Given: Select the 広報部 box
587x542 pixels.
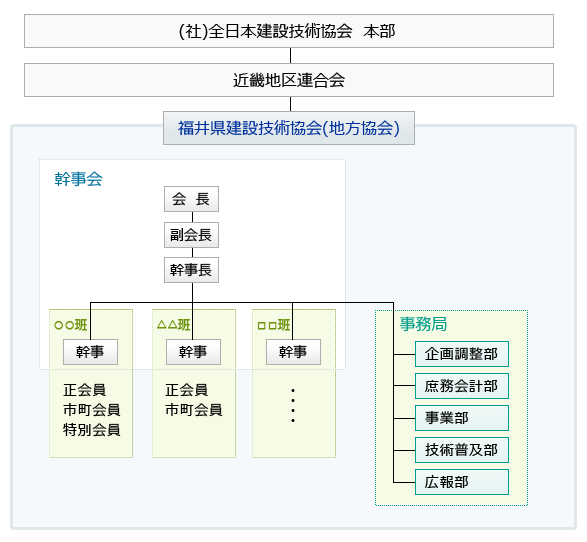Looking at the screenshot, I should 462,482.
